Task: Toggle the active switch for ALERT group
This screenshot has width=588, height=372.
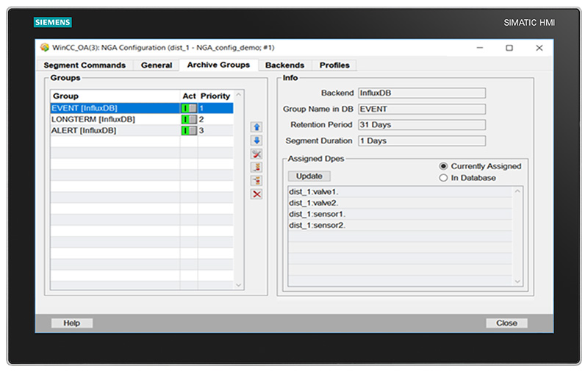Action: (189, 130)
